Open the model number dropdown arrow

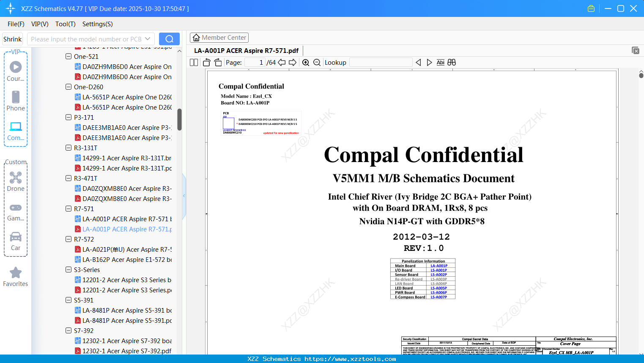[x=148, y=39]
